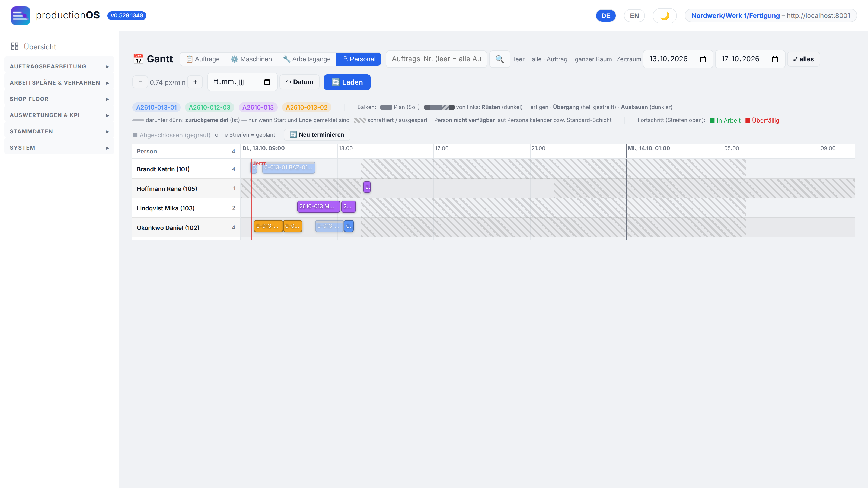This screenshot has width=868, height=488.
Task: Click Hoffmann Rene's purple task bar
Action: click(367, 187)
